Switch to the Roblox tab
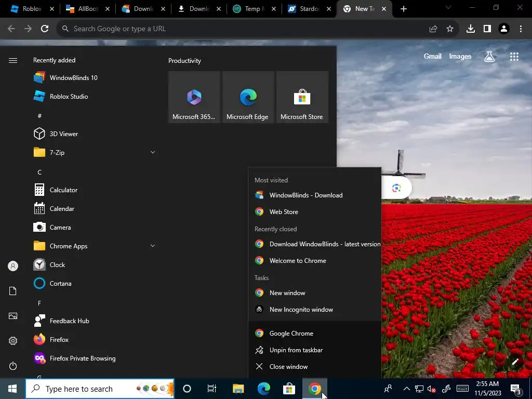532x399 pixels. (32, 9)
